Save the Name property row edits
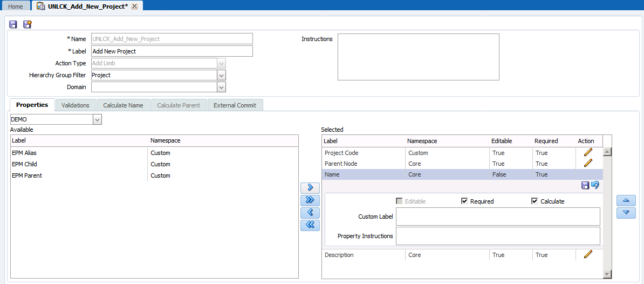The width and height of the screenshot is (644, 284). click(585, 185)
